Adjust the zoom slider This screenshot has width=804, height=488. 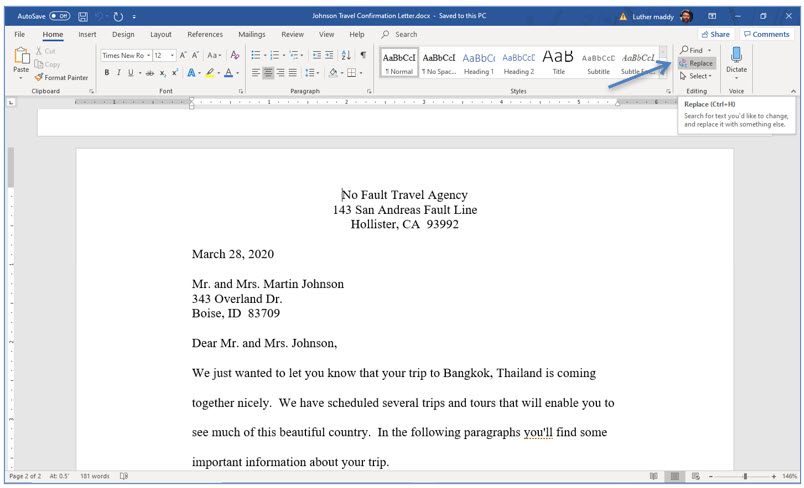(745, 476)
